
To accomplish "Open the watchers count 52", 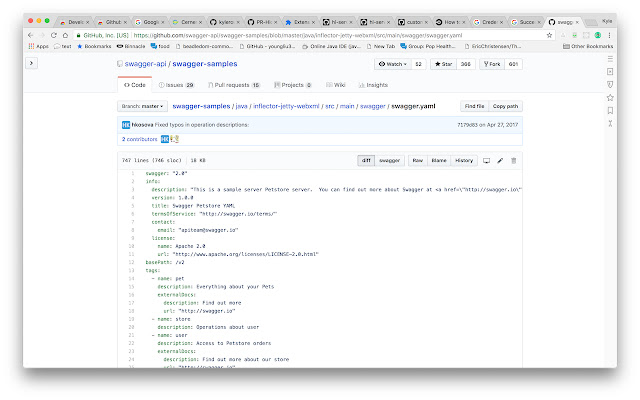I will (x=418, y=64).
